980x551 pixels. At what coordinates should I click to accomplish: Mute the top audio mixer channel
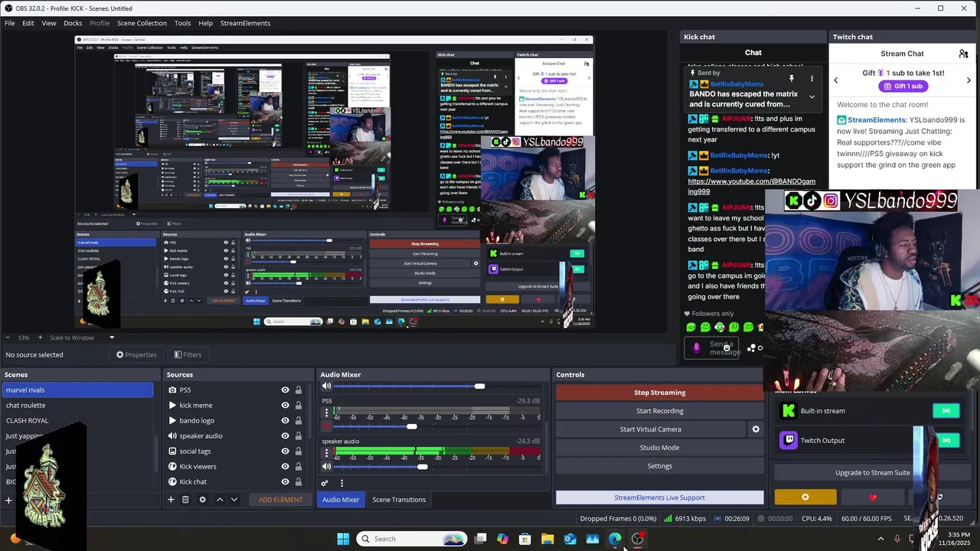tap(327, 386)
